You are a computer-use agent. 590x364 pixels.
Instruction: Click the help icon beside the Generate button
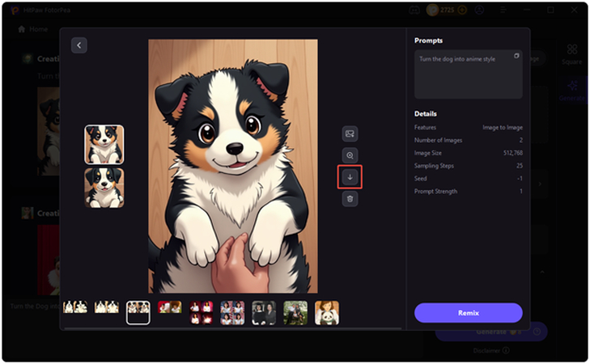pos(537,332)
